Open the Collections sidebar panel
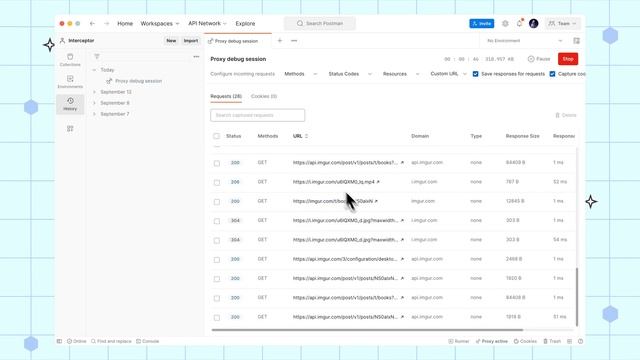 click(x=70, y=60)
